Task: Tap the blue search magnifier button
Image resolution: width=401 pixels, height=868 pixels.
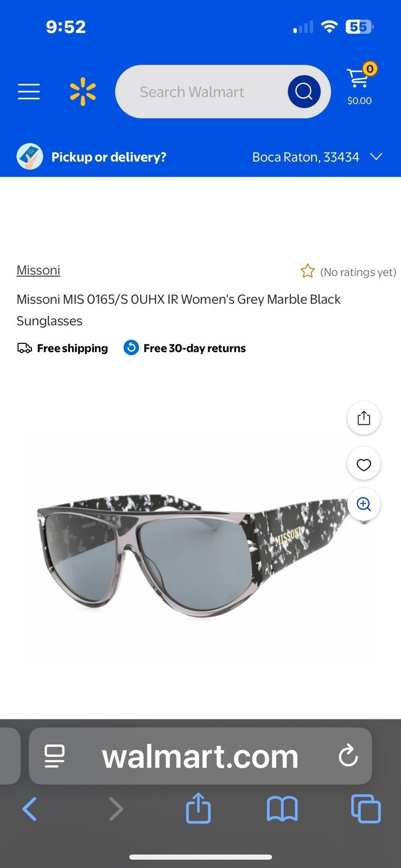Action: coord(304,91)
